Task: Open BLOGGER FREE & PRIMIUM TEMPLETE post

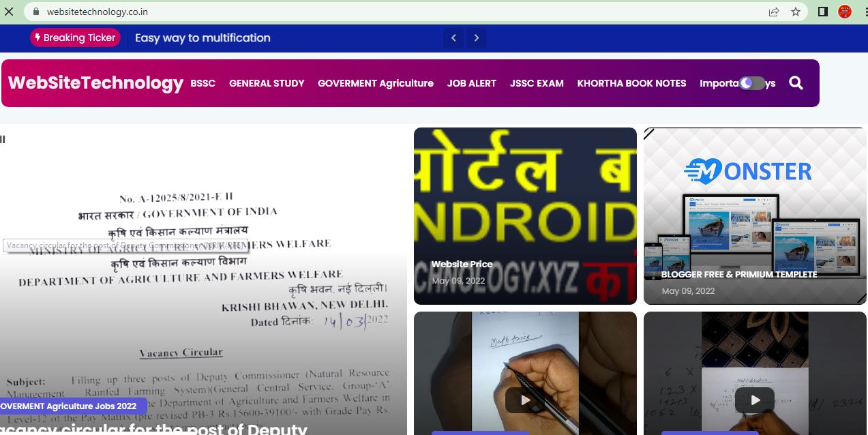Action: [x=739, y=274]
